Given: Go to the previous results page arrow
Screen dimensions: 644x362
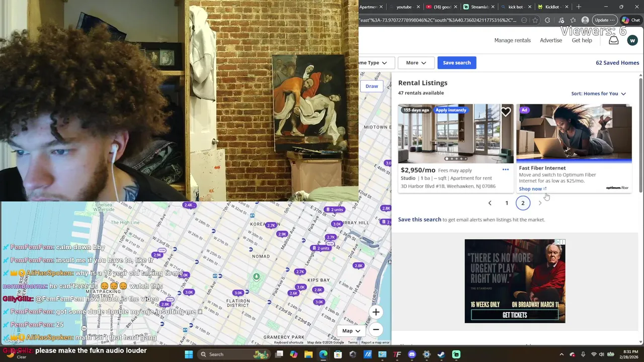Looking at the screenshot, I should (x=490, y=203).
